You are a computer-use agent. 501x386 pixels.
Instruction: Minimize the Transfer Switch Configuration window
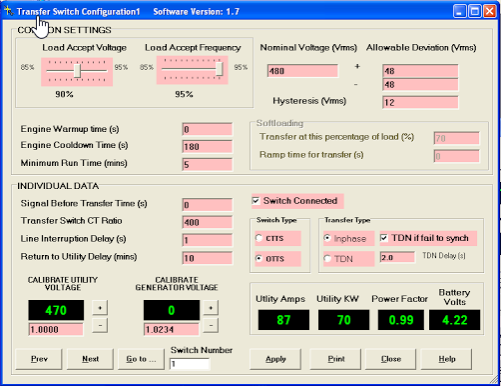pyautogui.click(x=459, y=11)
